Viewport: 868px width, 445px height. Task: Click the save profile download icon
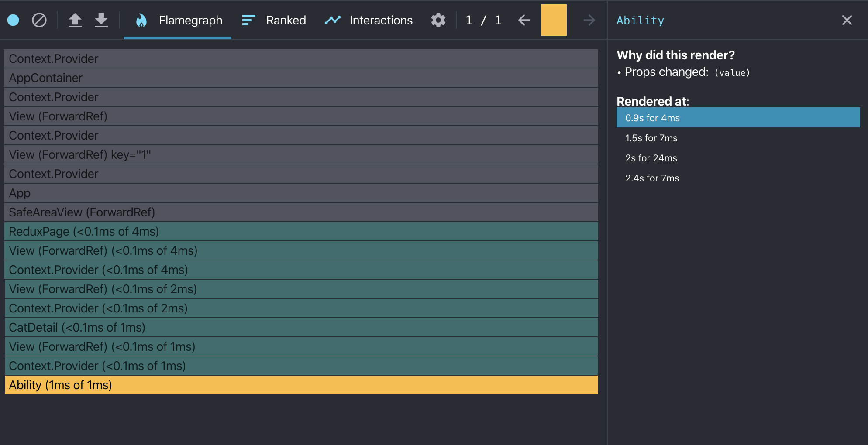click(x=101, y=20)
